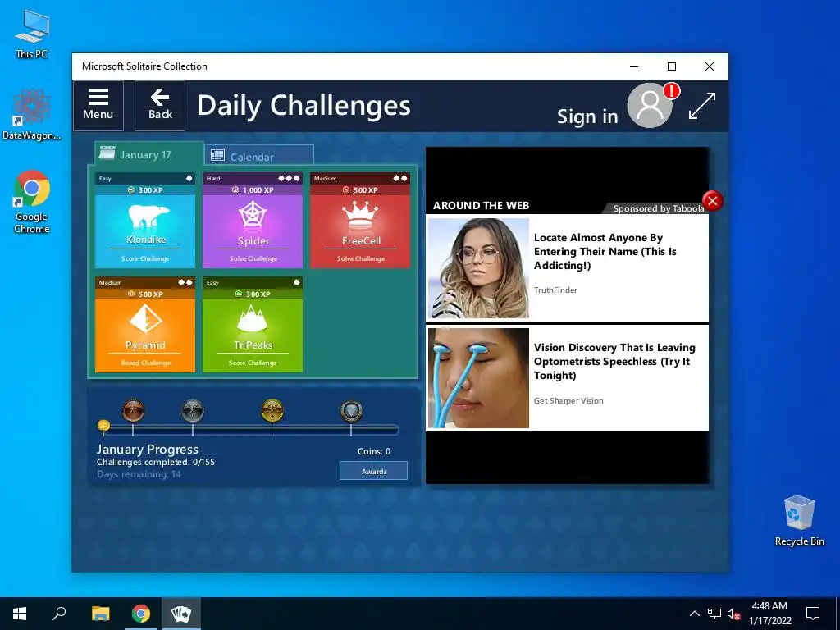Close the ad with the red X
840x630 pixels.
[712, 201]
